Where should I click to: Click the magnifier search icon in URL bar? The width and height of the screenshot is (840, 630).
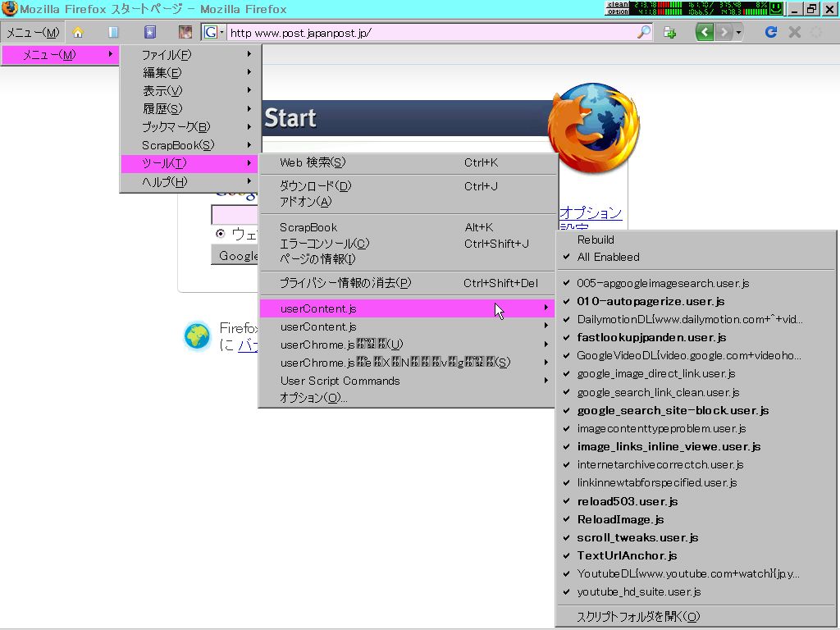point(644,32)
